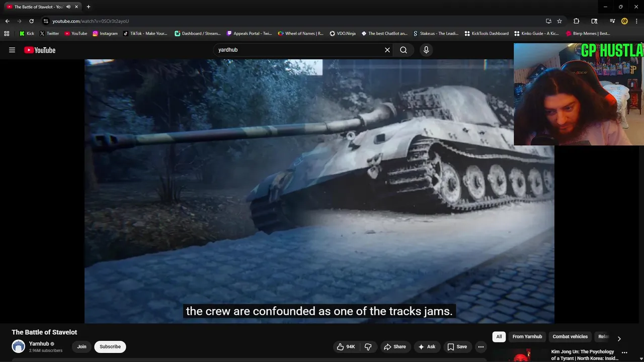The height and width of the screenshot is (362, 644).
Task: Select the From Yarnhub chip
Action: (x=527, y=337)
